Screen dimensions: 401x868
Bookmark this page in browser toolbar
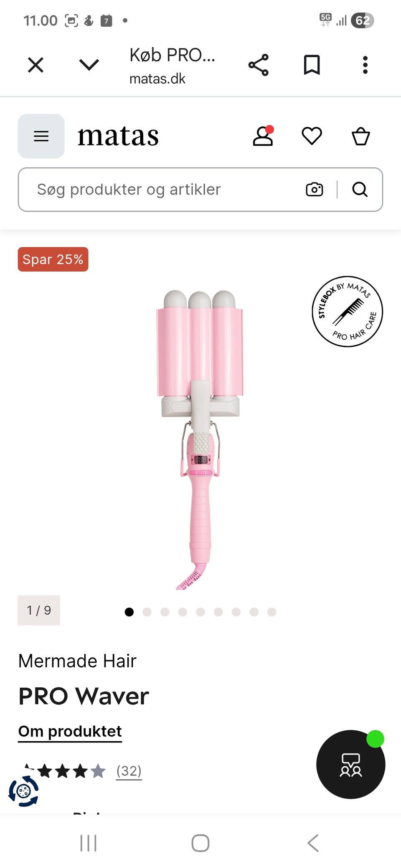point(312,65)
